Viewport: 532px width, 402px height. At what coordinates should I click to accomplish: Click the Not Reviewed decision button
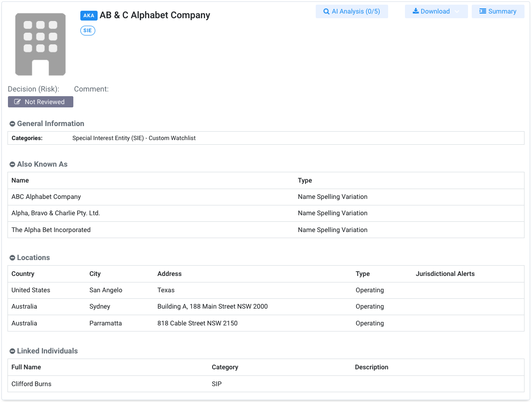tap(40, 102)
